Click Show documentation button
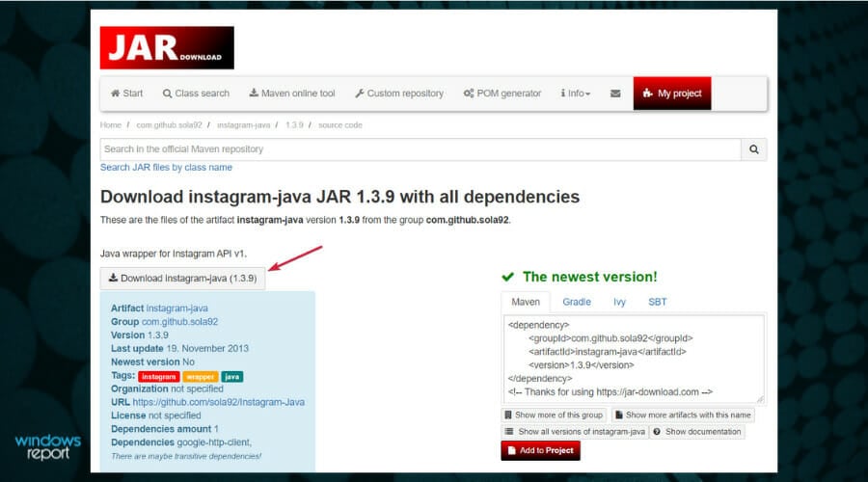This screenshot has height=482, width=868. [x=697, y=432]
